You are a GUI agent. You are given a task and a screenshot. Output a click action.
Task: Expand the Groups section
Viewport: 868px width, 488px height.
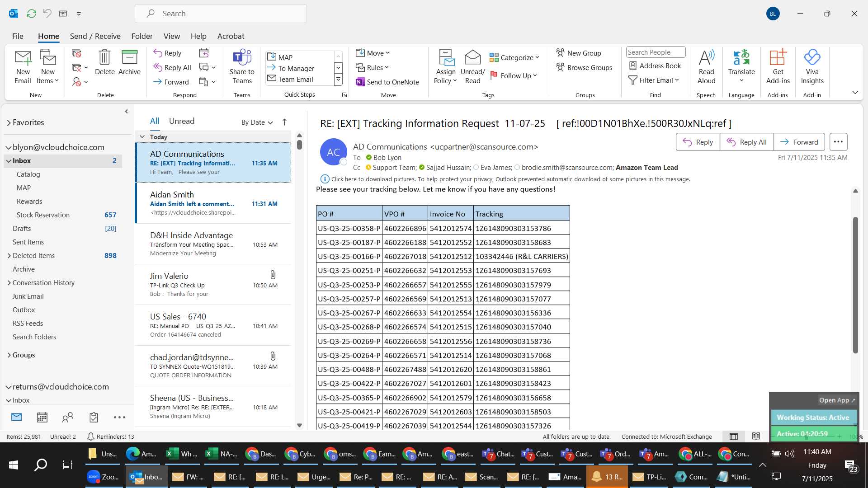(9, 355)
